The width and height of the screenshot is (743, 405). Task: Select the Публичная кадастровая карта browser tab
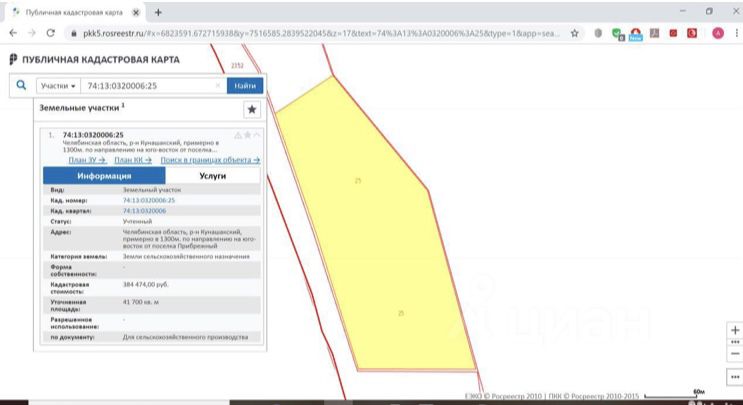pos(74,12)
